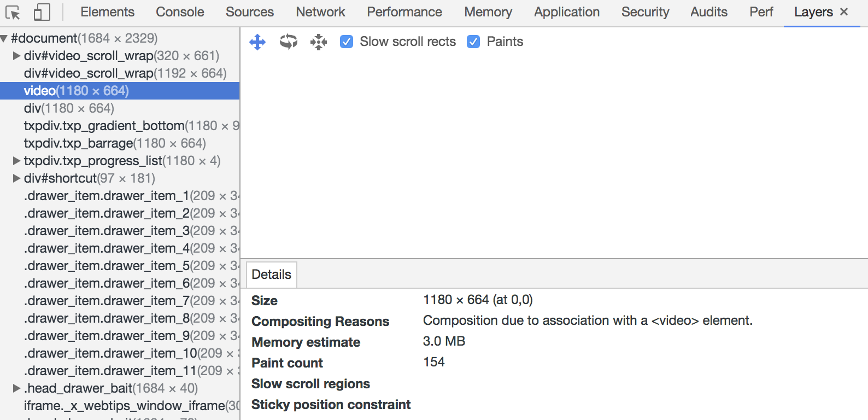Switch to the Console tab
868x420 pixels.
coord(180,12)
